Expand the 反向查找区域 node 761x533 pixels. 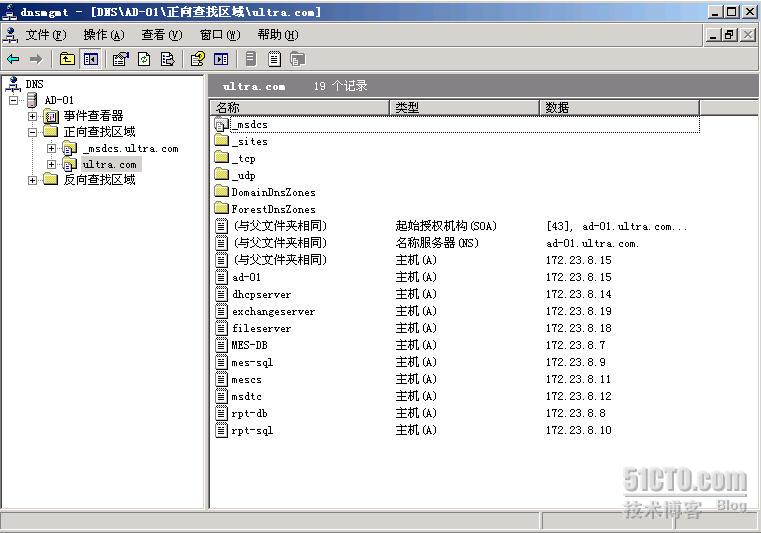(33, 181)
